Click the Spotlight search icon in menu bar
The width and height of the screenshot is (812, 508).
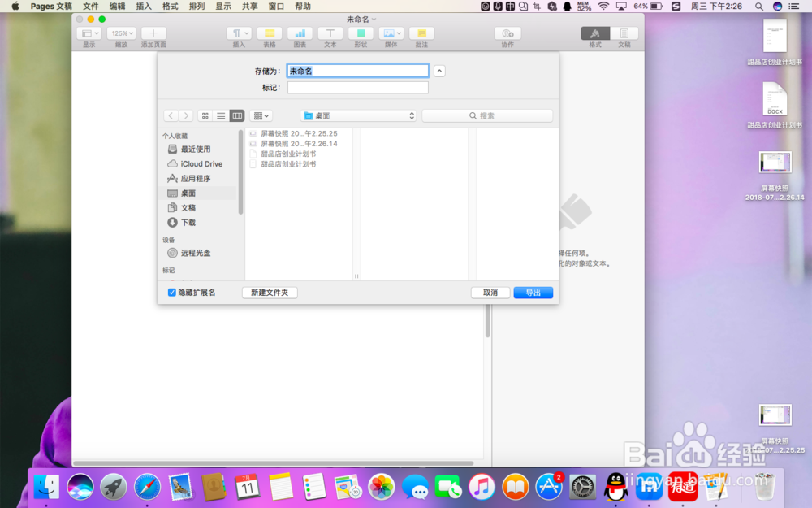pyautogui.click(x=758, y=7)
